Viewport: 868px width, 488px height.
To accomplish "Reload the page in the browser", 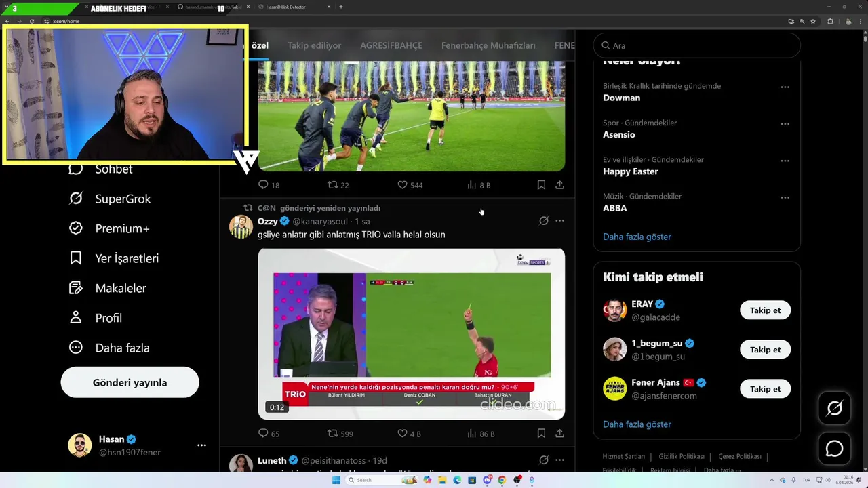I will tap(31, 21).
